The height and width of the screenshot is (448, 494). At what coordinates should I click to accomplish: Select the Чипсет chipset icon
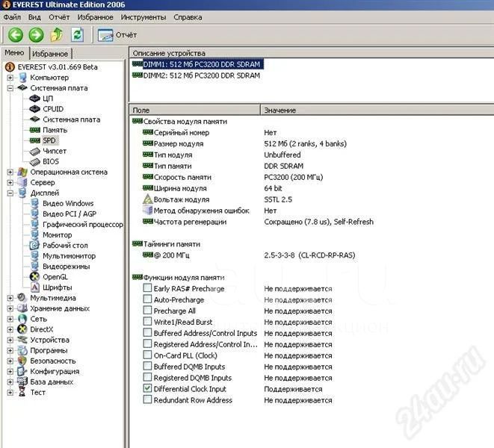coord(34,151)
